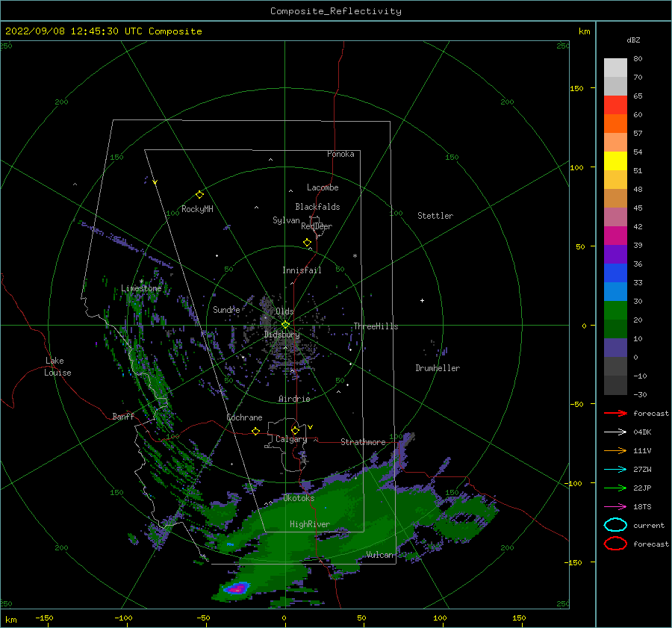This screenshot has height=628, width=672.
Task: Click the HighRiver label
Action: coord(310,524)
